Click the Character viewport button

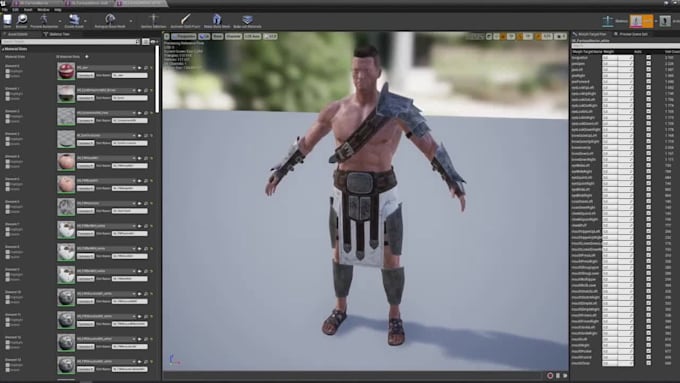click(233, 36)
